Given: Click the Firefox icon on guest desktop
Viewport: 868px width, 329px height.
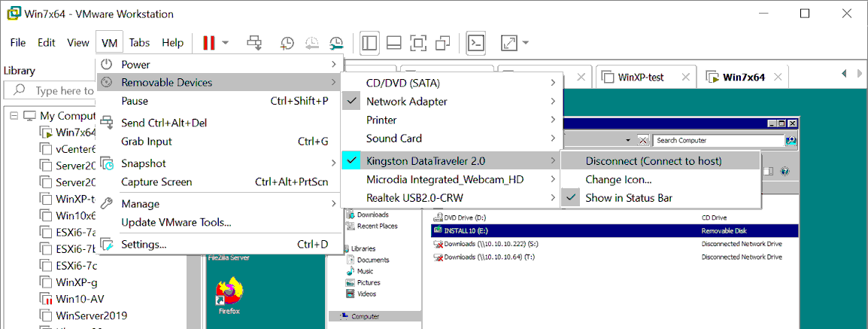Looking at the screenshot, I should (x=229, y=297).
